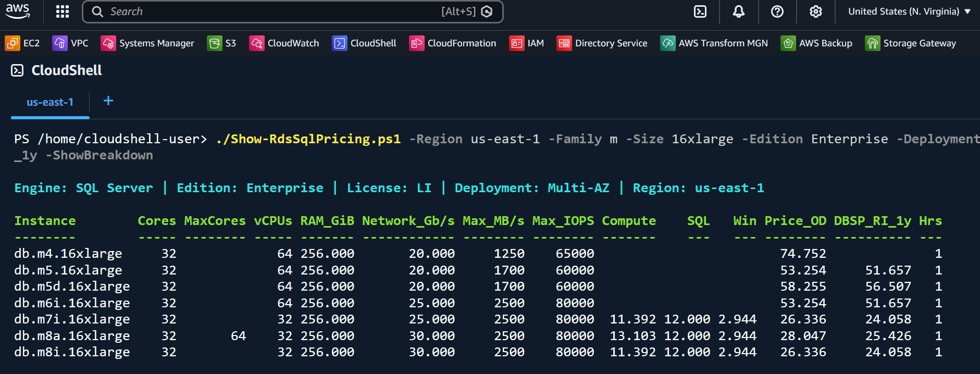Open the CloudFormation shortcut icon
This screenshot has height=374, width=980.
[x=417, y=43]
